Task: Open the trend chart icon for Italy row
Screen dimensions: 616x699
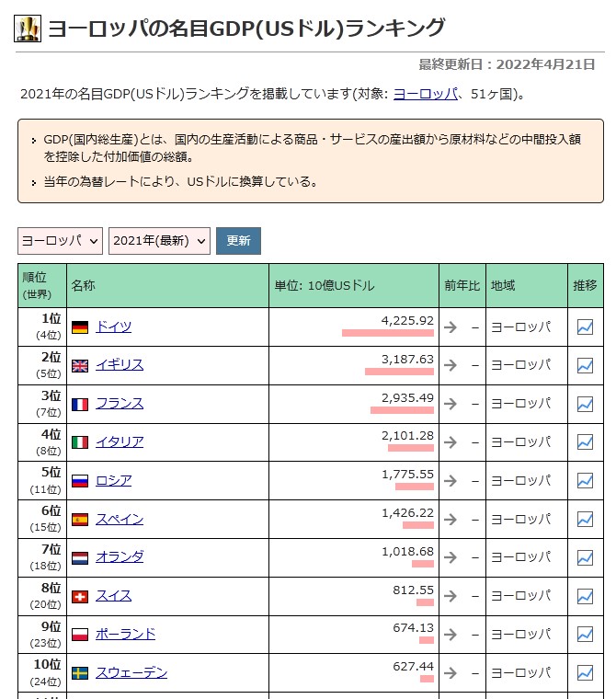Action: pyautogui.click(x=585, y=442)
